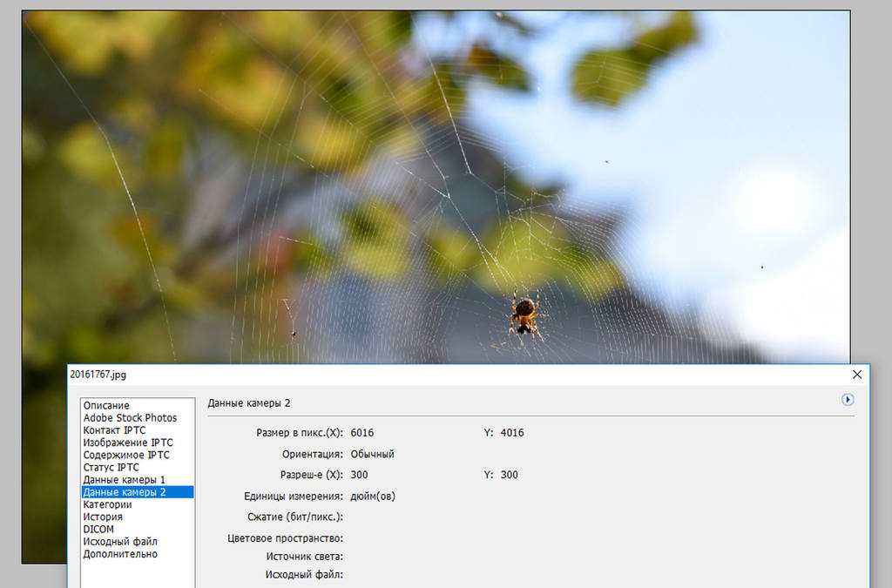The width and height of the screenshot is (892, 588).
Task: Click the Y resolution value 300
Action: point(509,475)
